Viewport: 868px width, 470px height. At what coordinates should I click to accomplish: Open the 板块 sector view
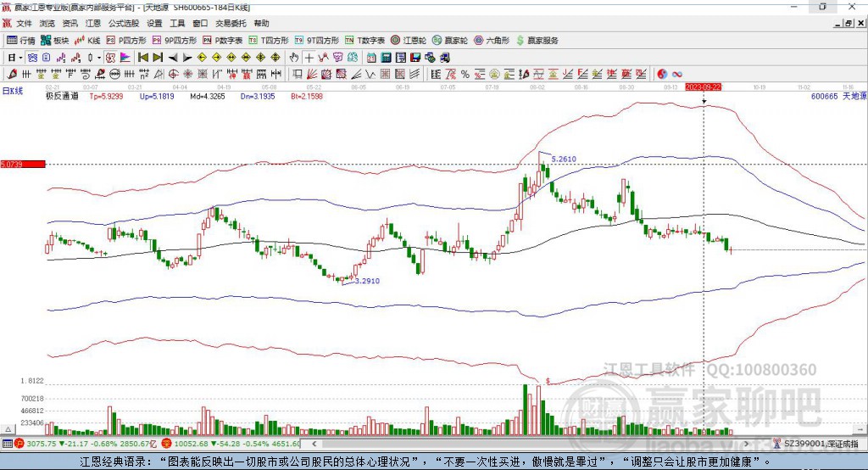tap(55, 41)
